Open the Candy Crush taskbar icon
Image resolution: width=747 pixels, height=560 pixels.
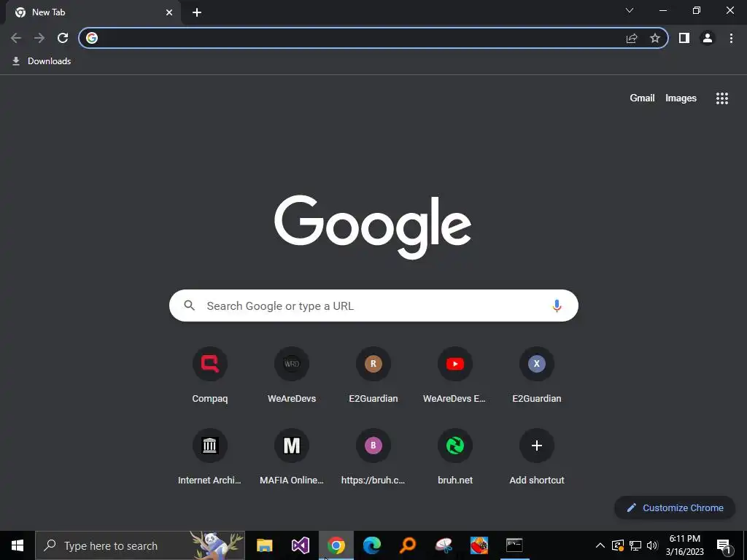point(479,545)
